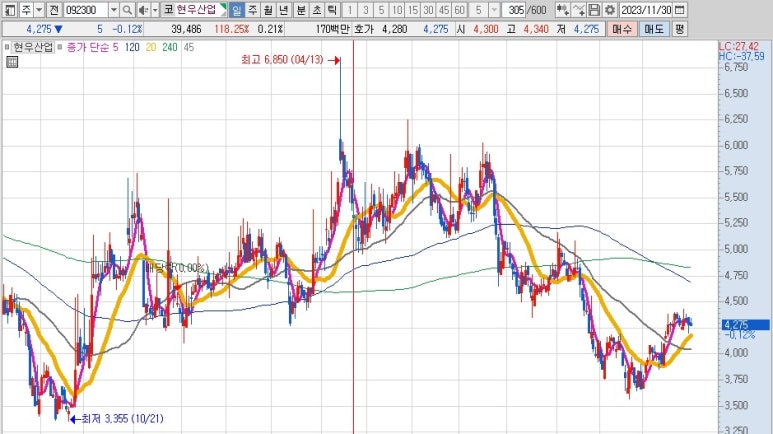Click the add candle indicator icon

click(562, 9)
